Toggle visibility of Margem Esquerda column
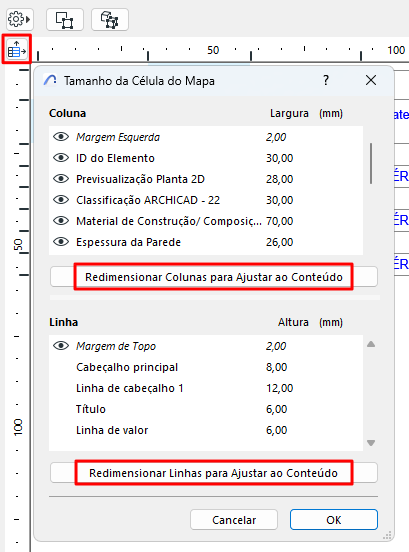Screen dimensions: 409x552 pos(61,137)
